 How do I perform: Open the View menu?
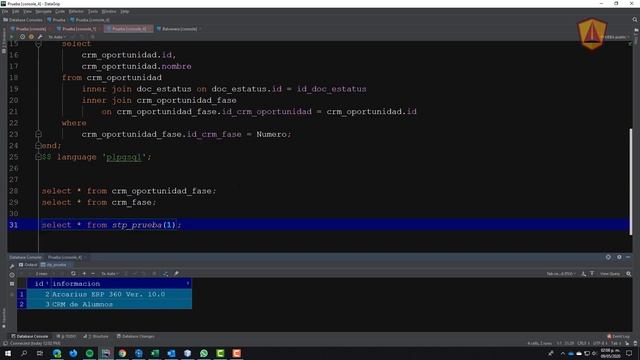pos(27,11)
